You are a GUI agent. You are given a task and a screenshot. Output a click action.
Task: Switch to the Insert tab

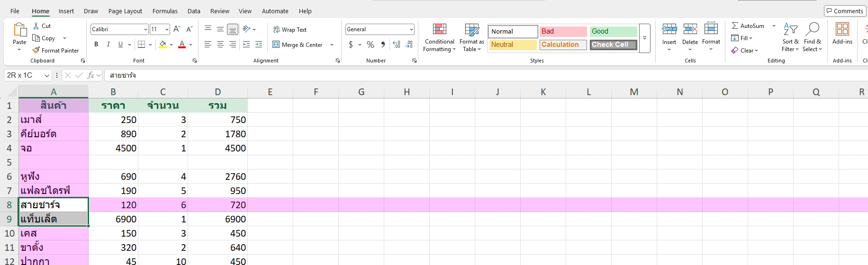coord(66,11)
